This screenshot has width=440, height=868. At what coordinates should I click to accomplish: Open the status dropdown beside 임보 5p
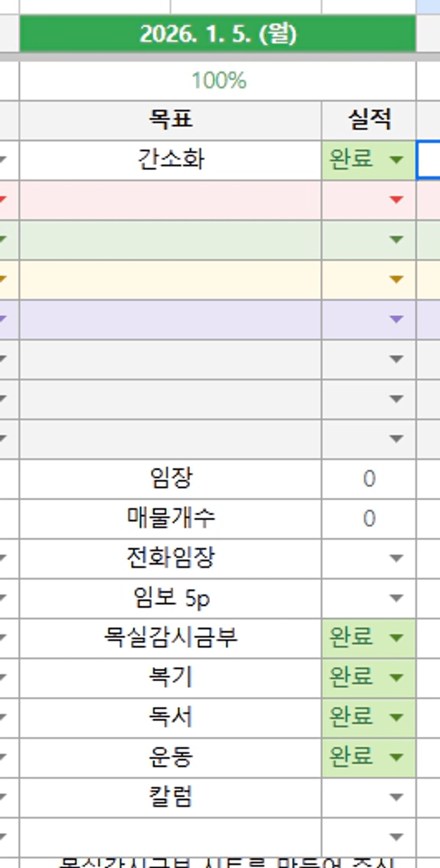coord(396,598)
